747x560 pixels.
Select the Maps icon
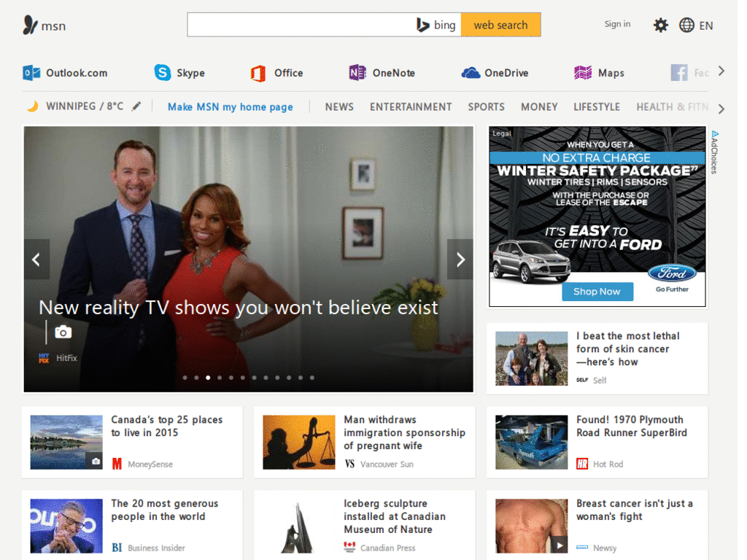coord(582,73)
